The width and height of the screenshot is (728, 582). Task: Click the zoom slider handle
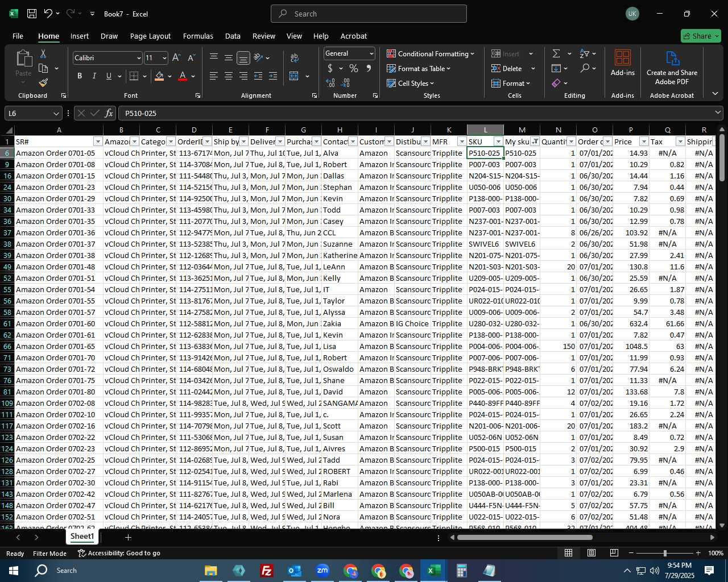[x=665, y=553]
